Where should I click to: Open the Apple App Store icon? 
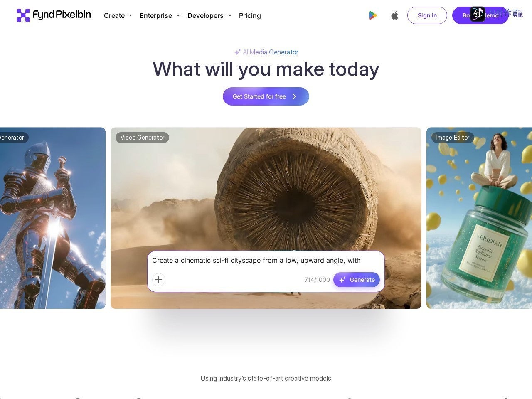point(395,15)
